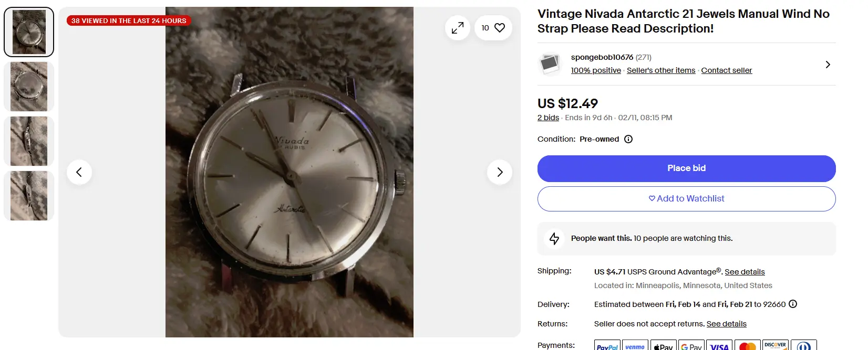Show the next watch photo
The height and width of the screenshot is (350, 868).
click(500, 172)
